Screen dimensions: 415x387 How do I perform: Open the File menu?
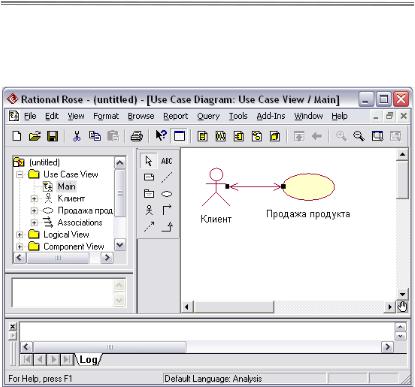(x=30, y=116)
